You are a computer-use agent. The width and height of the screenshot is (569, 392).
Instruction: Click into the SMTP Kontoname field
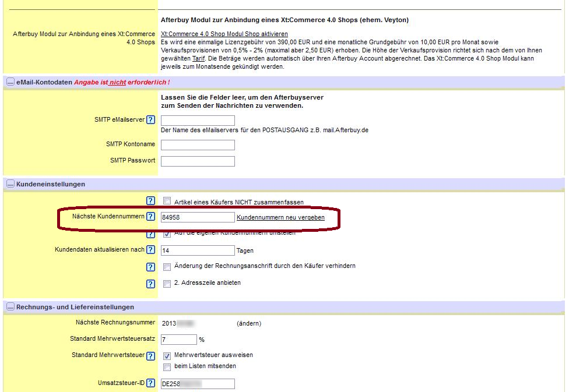click(x=198, y=145)
